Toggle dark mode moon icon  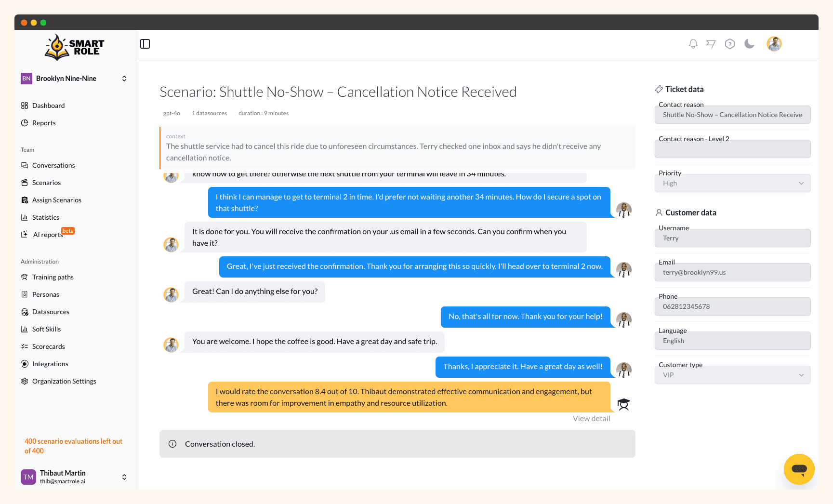tap(749, 44)
